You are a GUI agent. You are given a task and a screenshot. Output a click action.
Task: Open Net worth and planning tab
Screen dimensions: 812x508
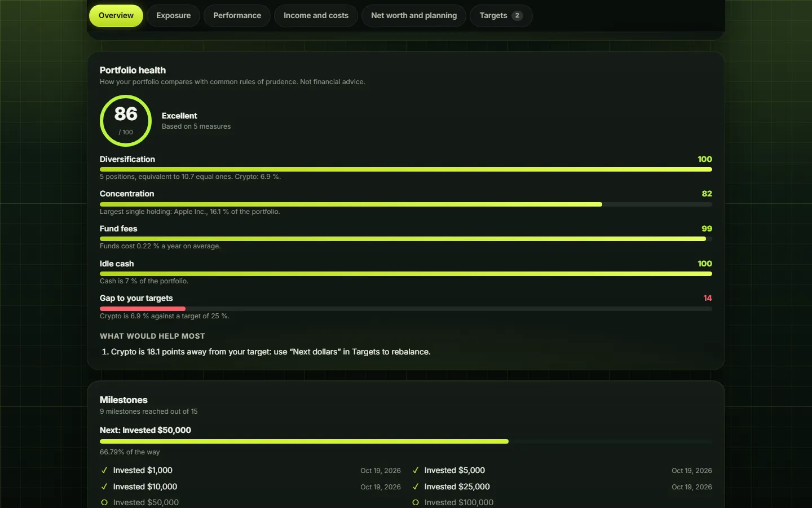pyautogui.click(x=414, y=16)
